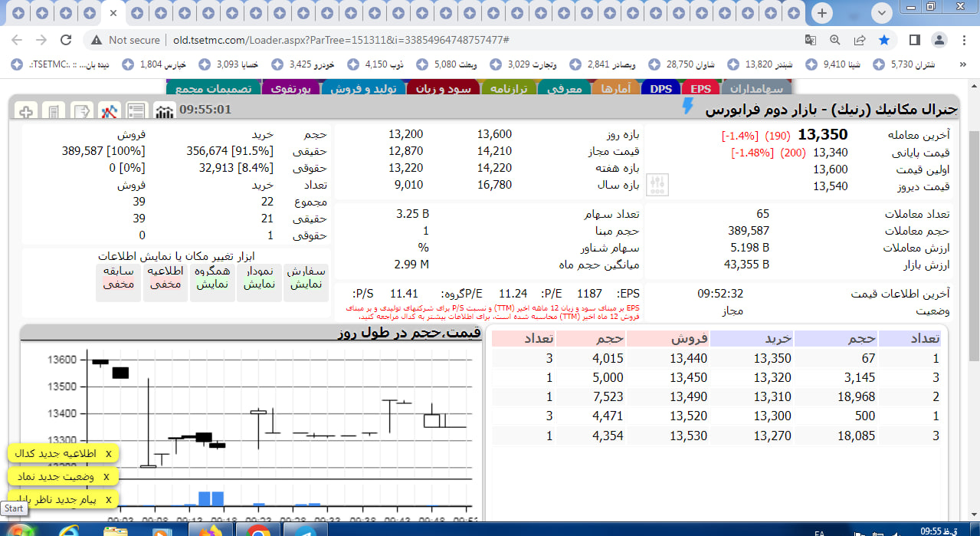Click Chrome's reload page icon

66,40
